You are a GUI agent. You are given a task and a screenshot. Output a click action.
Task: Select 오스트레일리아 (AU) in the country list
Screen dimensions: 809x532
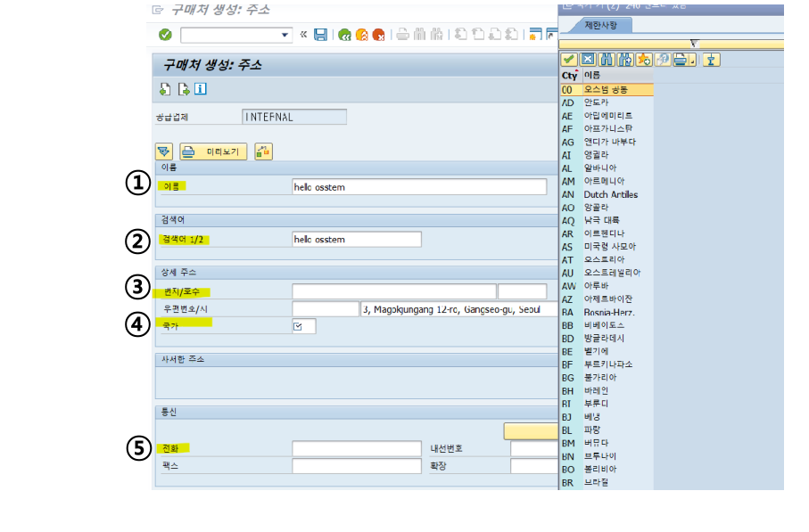[x=611, y=273]
